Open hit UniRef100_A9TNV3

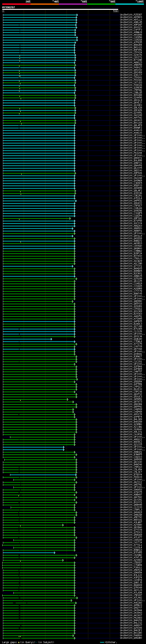131,17
